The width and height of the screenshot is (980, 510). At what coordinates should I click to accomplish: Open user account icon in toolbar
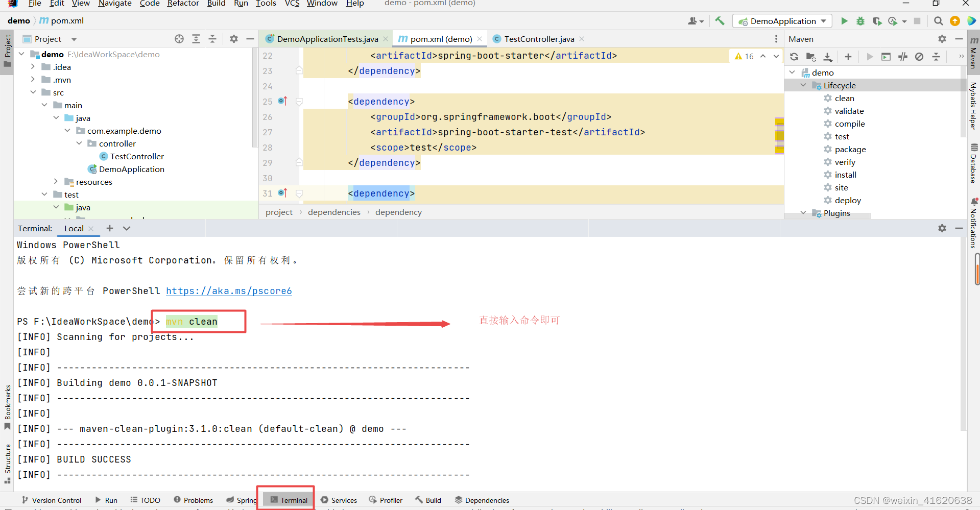(x=696, y=21)
